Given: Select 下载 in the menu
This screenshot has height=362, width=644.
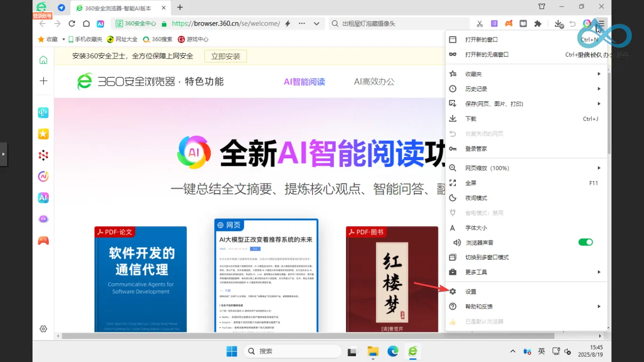Looking at the screenshot, I should [x=526, y=119].
